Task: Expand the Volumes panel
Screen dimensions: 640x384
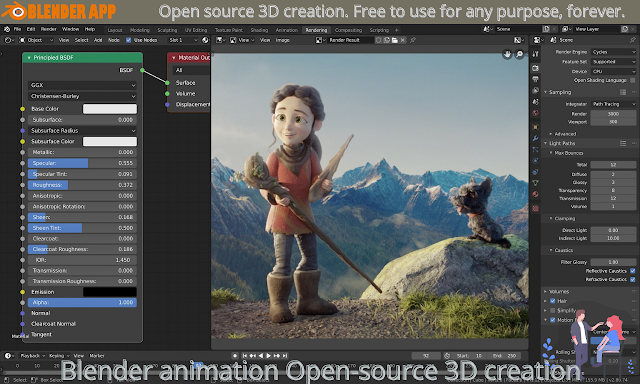Action: tap(545, 292)
